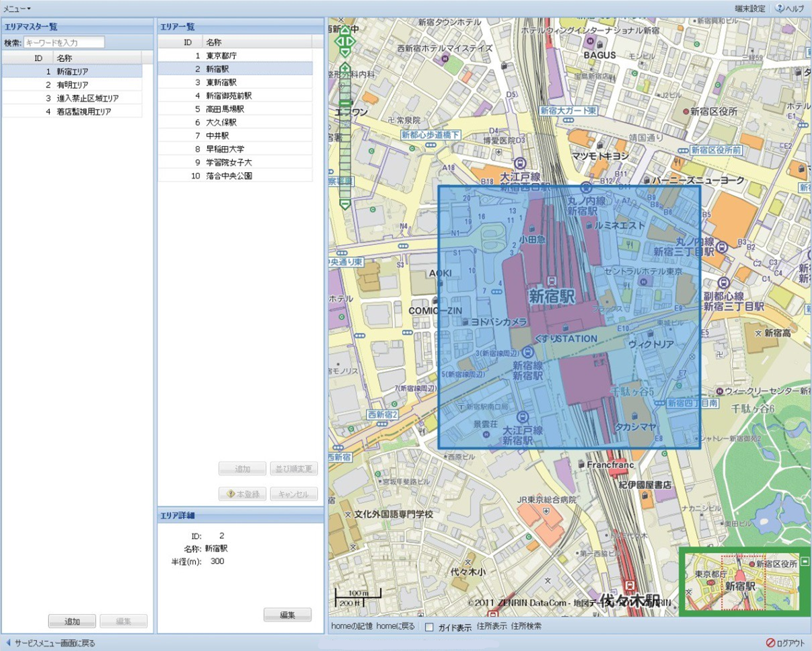Select the 有明エリア row

coord(72,85)
